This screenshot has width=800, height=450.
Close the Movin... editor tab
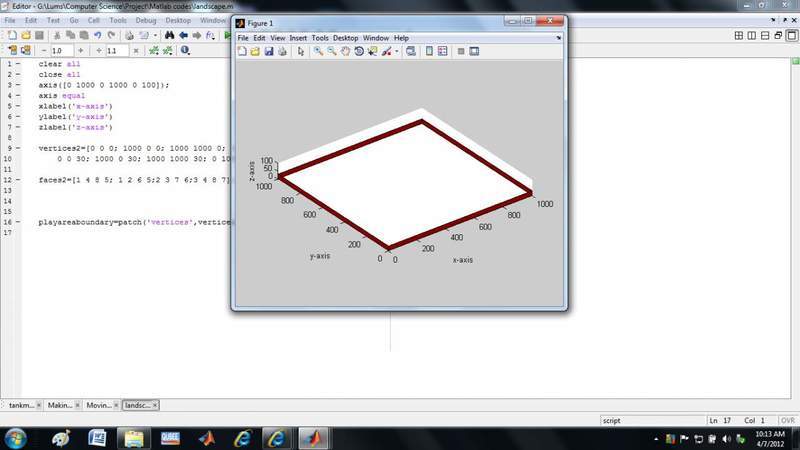tap(115, 405)
